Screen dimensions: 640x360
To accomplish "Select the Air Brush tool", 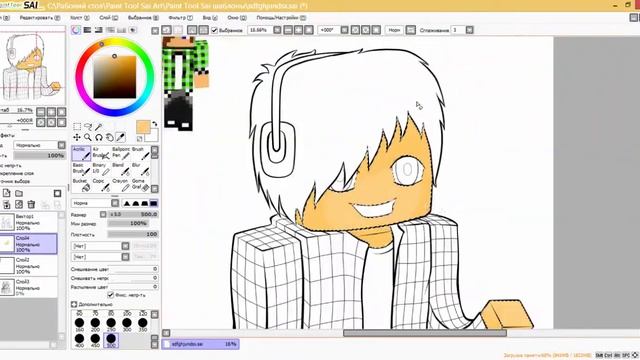I will (x=101, y=153).
